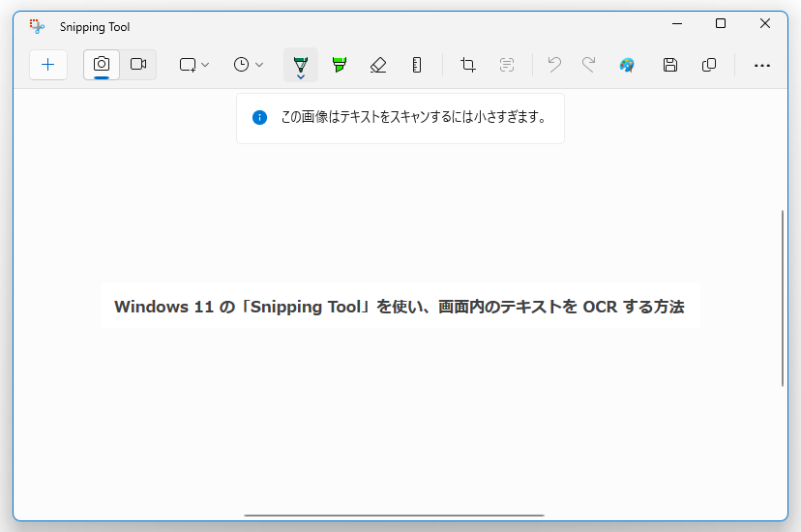Open the See more three-dots menu
This screenshot has width=801, height=532.
pyautogui.click(x=762, y=66)
